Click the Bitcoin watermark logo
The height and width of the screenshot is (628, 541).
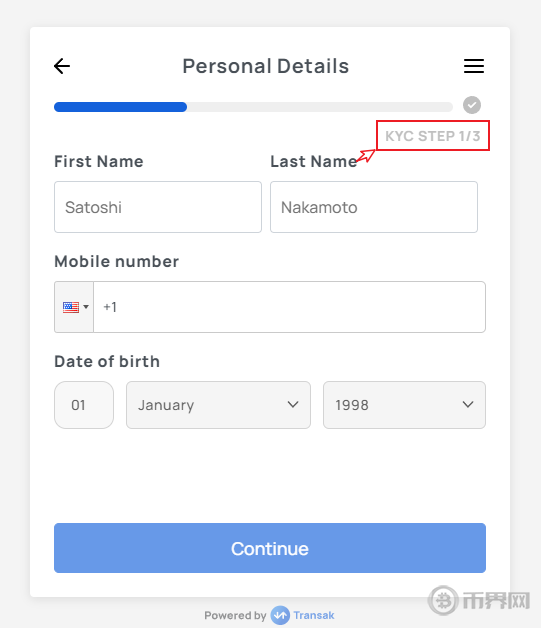[x=443, y=600]
